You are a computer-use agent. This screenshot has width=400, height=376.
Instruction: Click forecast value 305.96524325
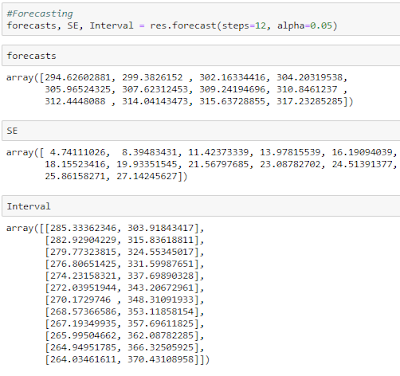pos(78,89)
